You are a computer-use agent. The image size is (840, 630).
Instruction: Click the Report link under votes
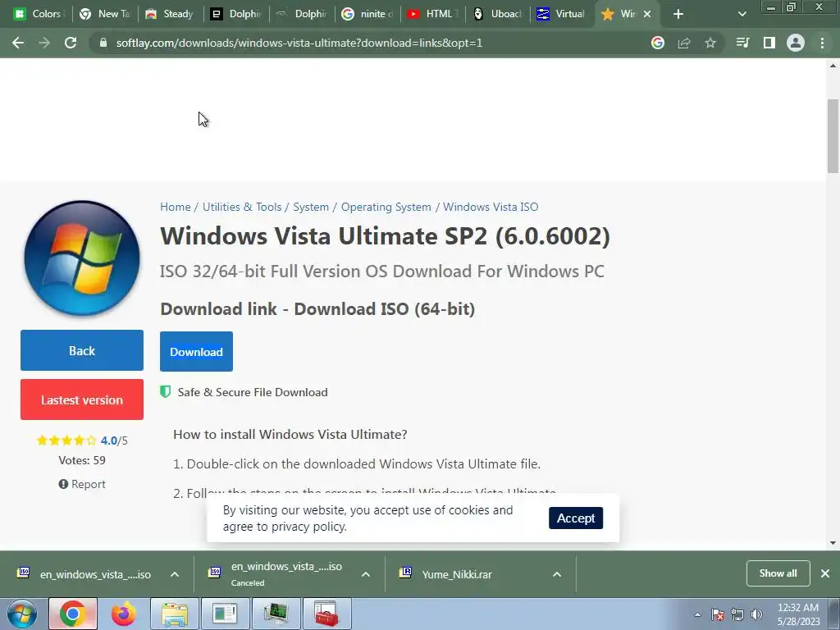coord(82,484)
